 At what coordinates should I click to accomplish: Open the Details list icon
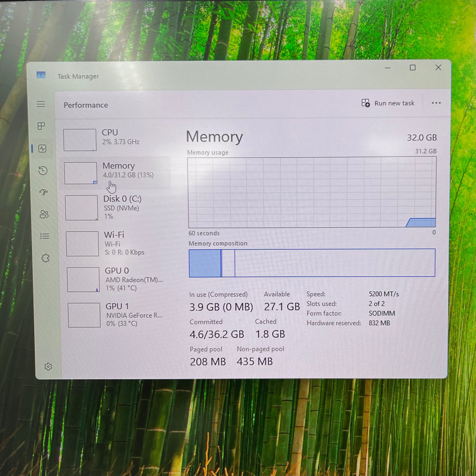[45, 236]
